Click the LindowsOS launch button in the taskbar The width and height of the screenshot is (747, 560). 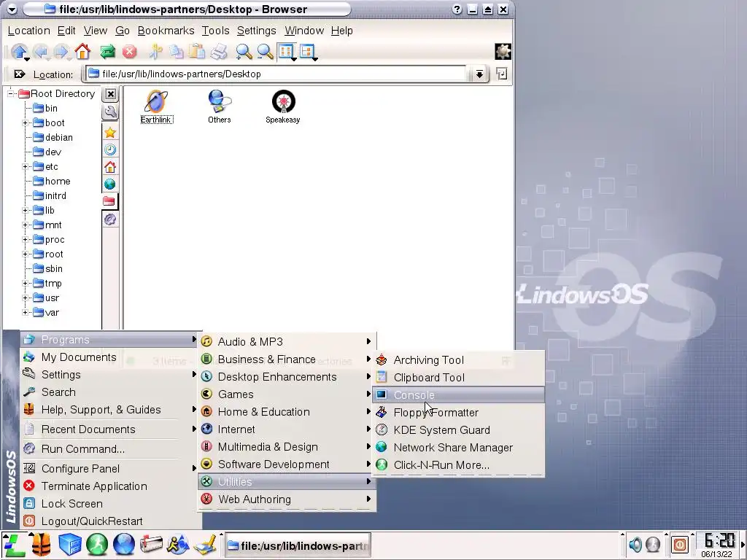[x=14, y=545]
